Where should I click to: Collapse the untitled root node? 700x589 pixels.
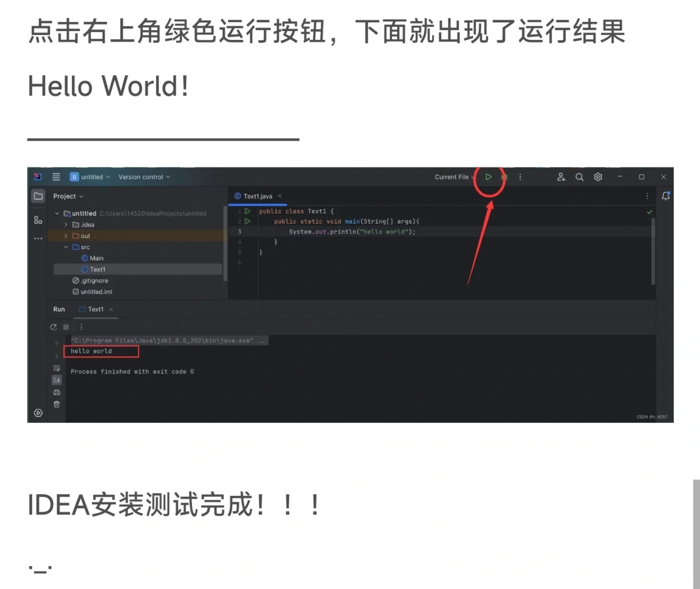pyautogui.click(x=57, y=214)
